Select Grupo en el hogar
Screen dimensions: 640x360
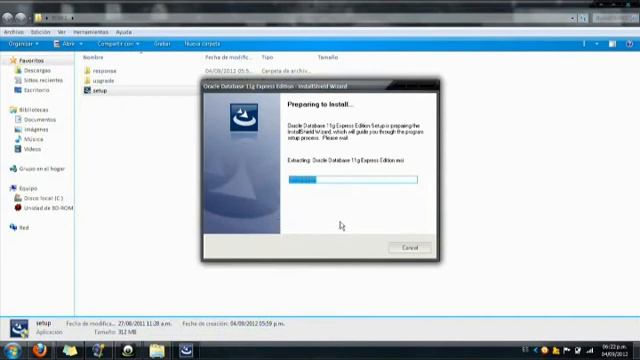coord(42,169)
